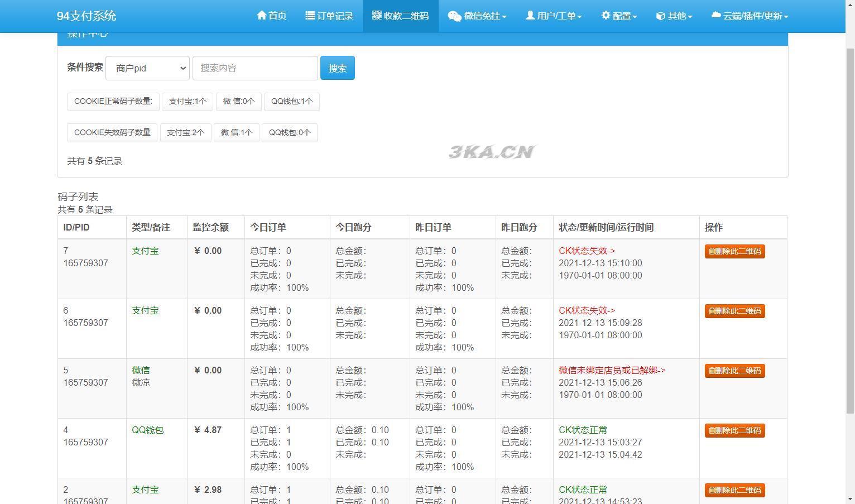Click the 支付宝:1个 normal-count button
This screenshot has width=855, height=504.
(x=188, y=102)
